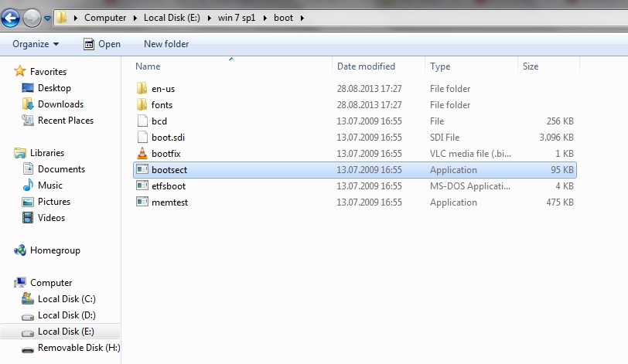Click the en-us folder icon
The image size is (628, 364).
[x=142, y=88]
